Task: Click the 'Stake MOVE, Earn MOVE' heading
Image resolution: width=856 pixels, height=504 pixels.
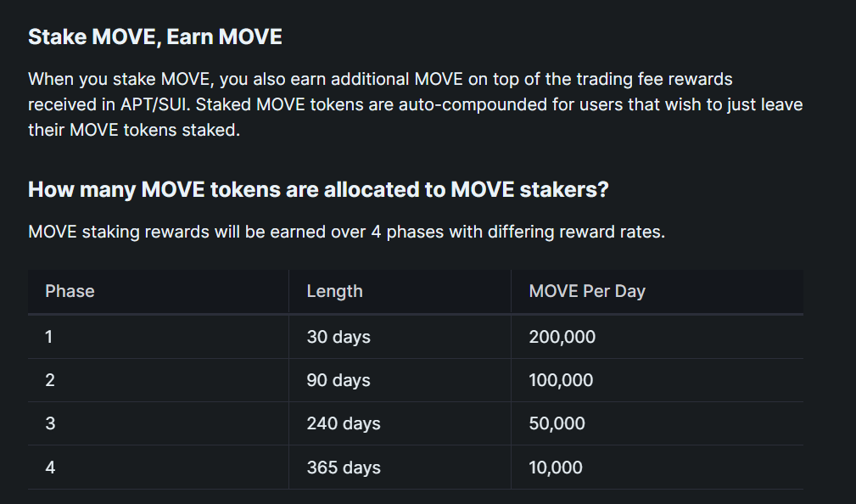Action: click(155, 37)
